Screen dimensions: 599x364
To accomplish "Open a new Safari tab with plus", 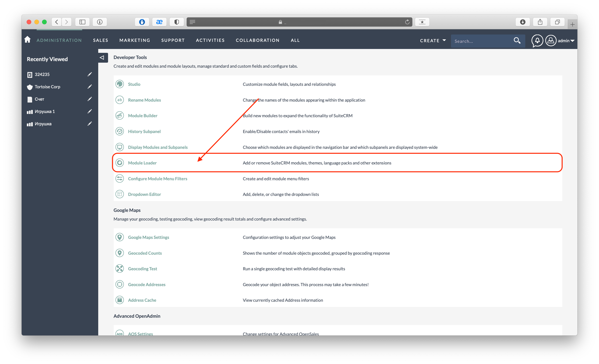I will click(x=573, y=24).
